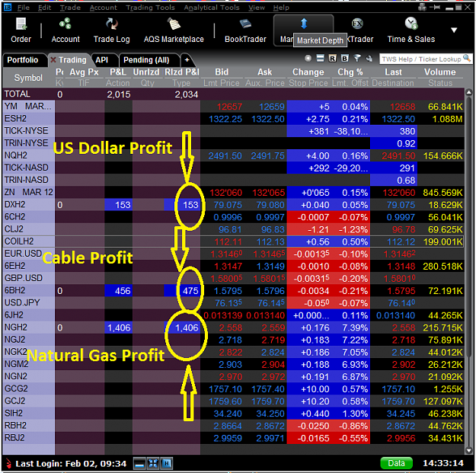The width and height of the screenshot is (476, 473).
Task: Open the Trading Tools menu
Action: pos(150,8)
